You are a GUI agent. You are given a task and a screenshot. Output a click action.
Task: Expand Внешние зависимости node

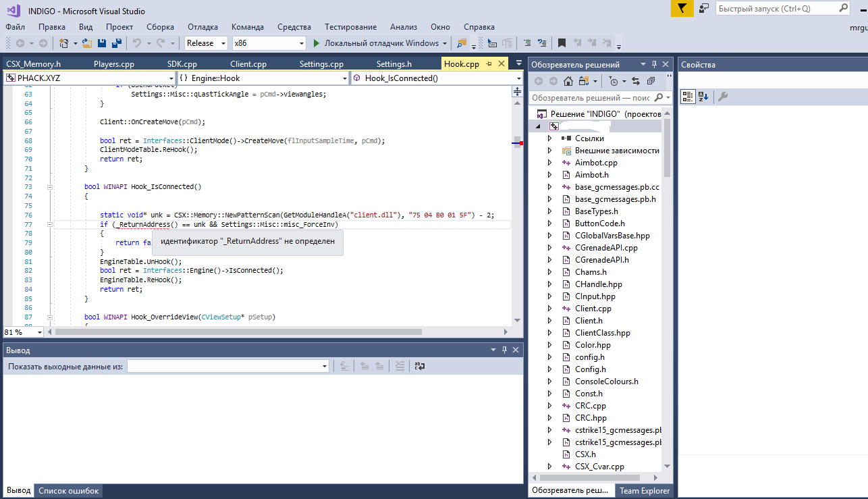[x=549, y=151]
